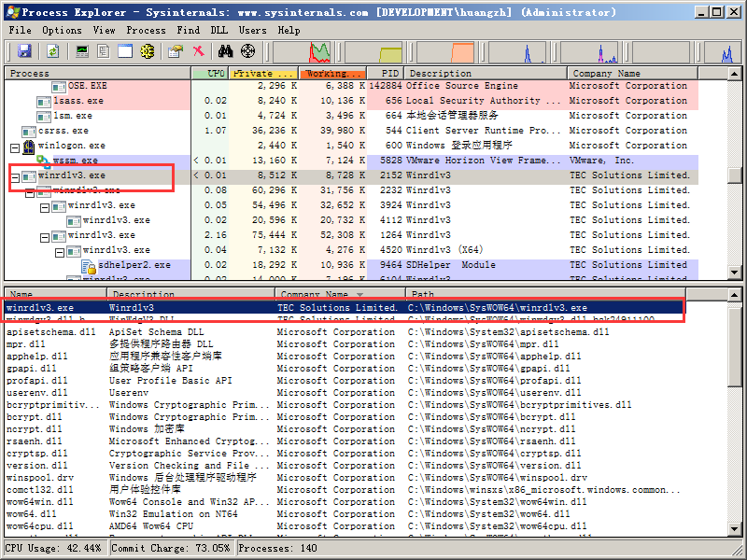Click the DLL pane scroll down arrow
The width and height of the screenshot is (747, 560).
[734, 528]
